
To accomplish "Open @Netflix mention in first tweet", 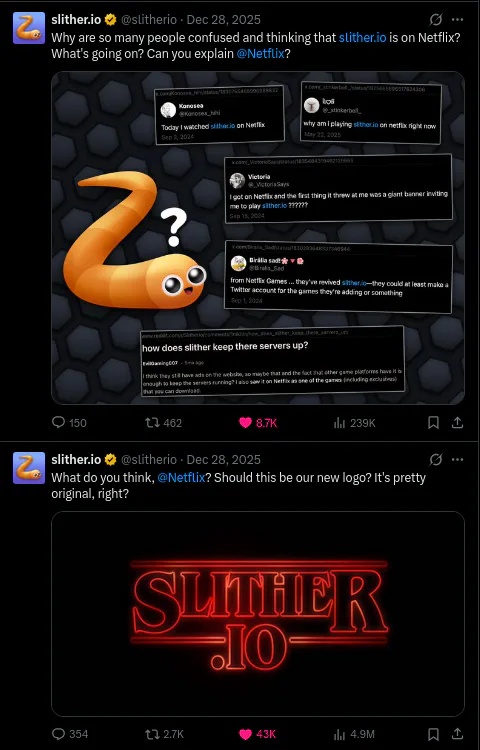I will [261, 54].
